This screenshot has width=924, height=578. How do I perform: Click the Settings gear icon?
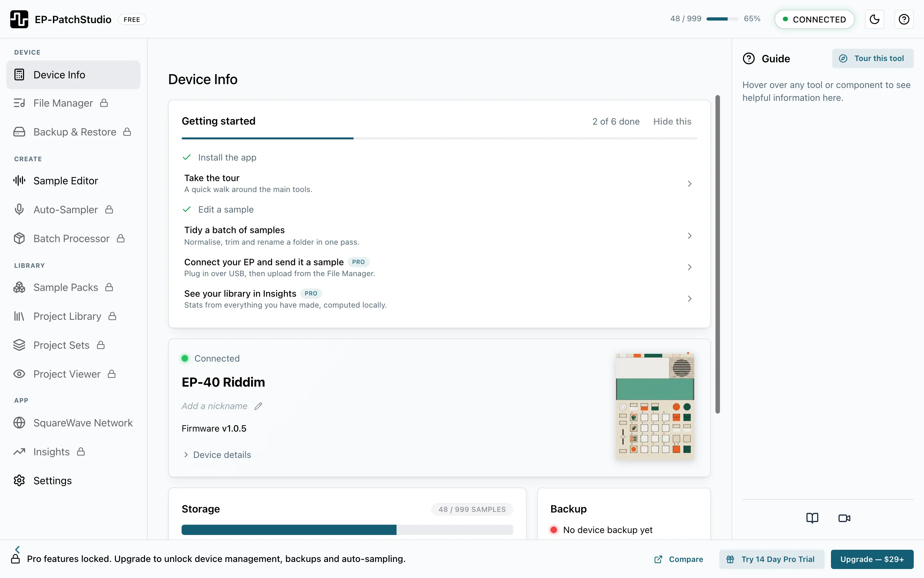[19, 480]
